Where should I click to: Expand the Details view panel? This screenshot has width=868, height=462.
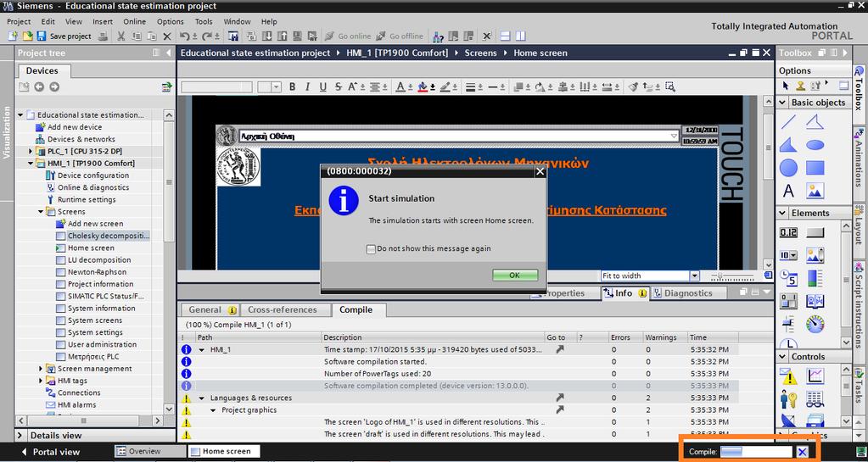coord(20,436)
